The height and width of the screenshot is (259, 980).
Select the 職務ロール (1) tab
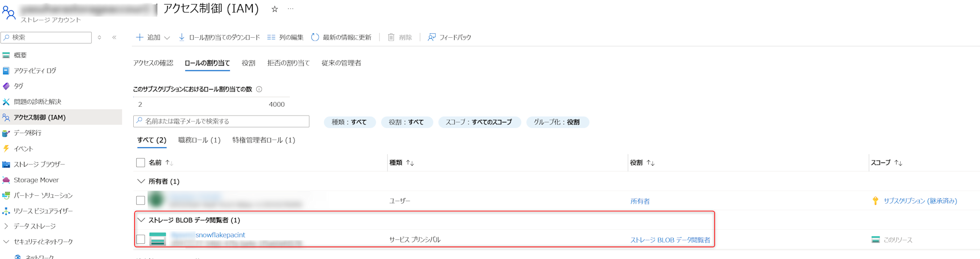pyautogui.click(x=199, y=140)
